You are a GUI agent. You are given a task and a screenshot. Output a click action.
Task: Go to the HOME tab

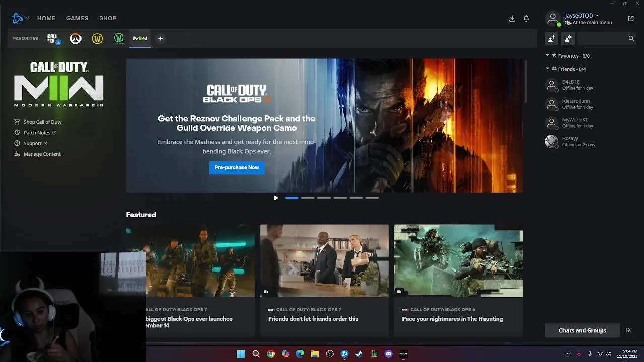pos(46,18)
